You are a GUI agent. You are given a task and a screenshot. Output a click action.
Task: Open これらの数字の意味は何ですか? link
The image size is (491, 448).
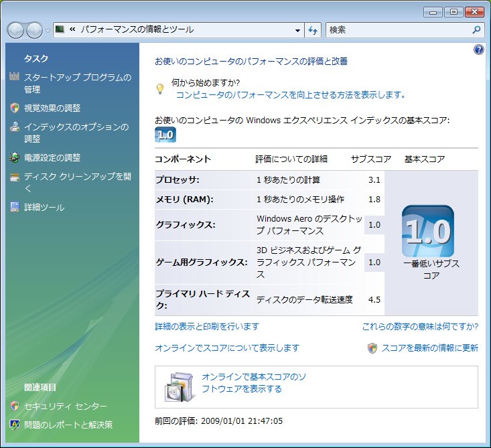420,327
